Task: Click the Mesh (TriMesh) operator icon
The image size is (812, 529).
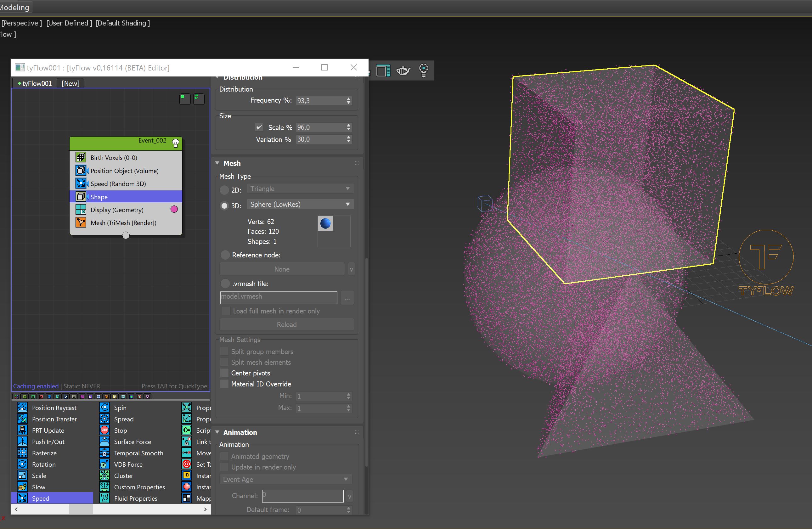Action: pos(81,222)
